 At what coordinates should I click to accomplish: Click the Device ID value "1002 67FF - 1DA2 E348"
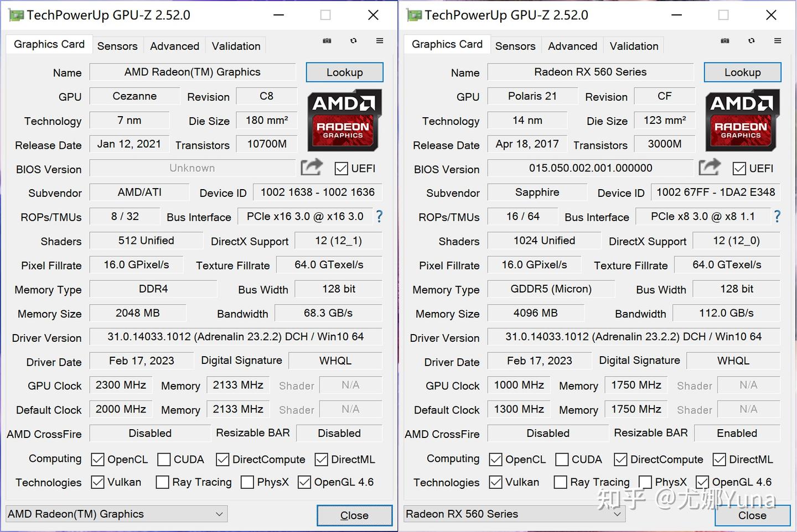(716, 192)
